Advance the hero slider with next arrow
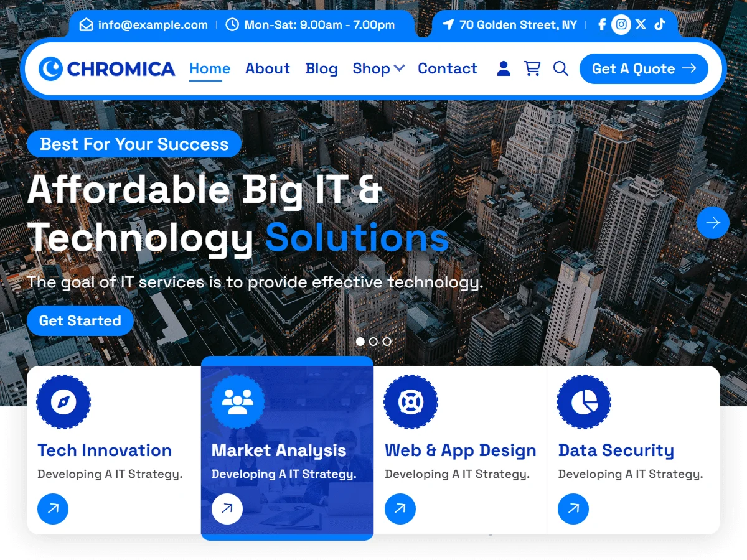The image size is (747, 560). coord(713,223)
